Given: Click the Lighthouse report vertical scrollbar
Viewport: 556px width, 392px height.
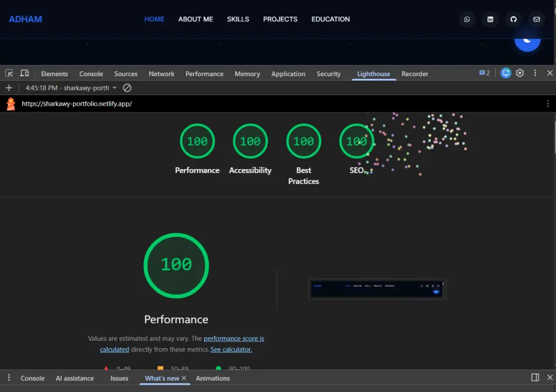Looking at the screenshot, I should point(555,137).
